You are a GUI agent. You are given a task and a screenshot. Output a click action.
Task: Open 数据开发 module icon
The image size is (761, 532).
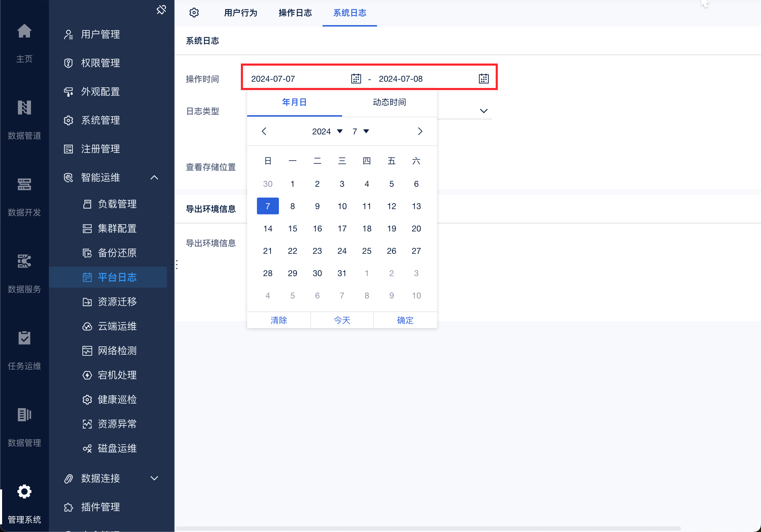pyautogui.click(x=24, y=184)
